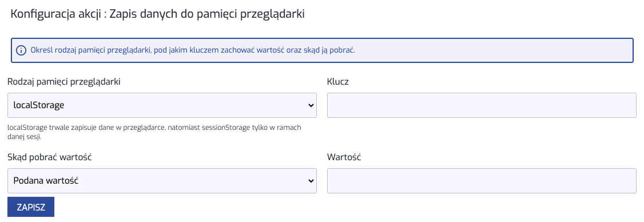Focus the Wartość input field
The height and width of the screenshot is (222, 644).
pyautogui.click(x=482, y=180)
